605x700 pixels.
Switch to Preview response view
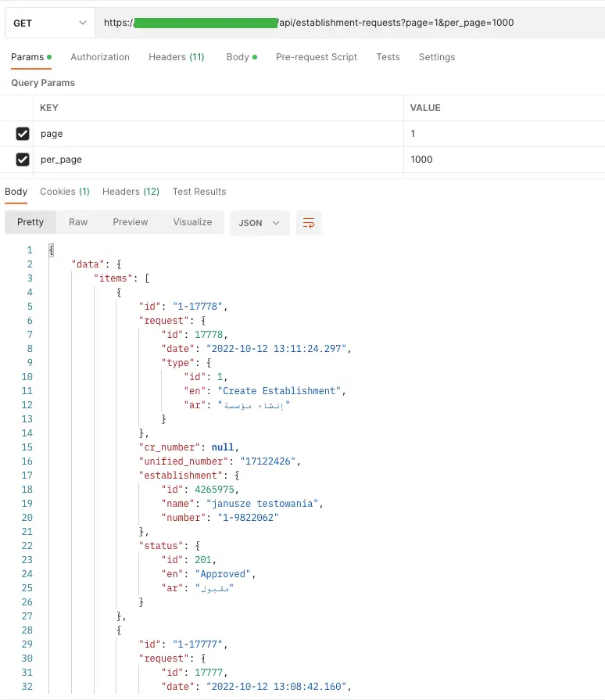130,222
